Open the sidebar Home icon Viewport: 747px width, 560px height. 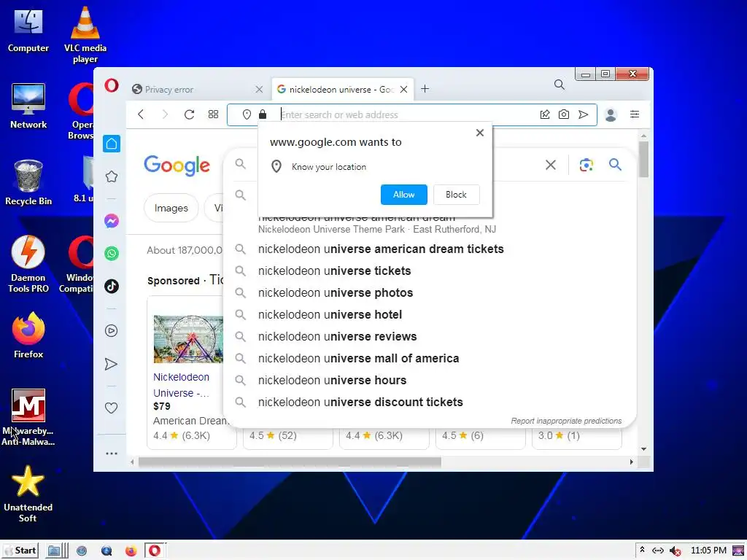click(112, 144)
